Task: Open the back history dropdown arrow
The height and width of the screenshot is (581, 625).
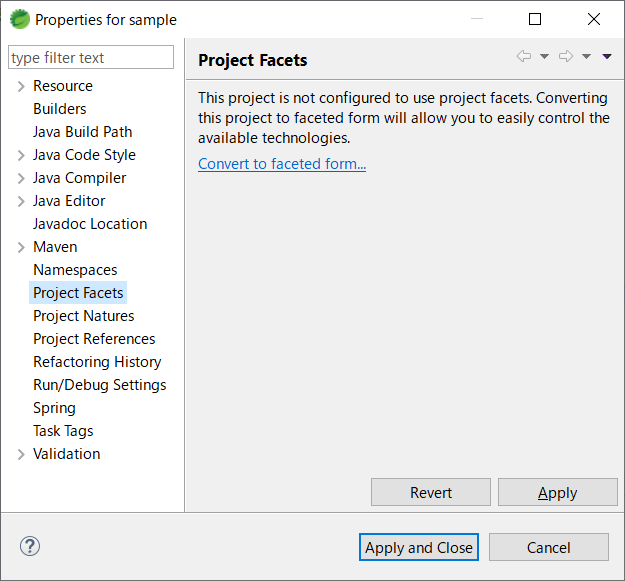Action: tap(544, 56)
